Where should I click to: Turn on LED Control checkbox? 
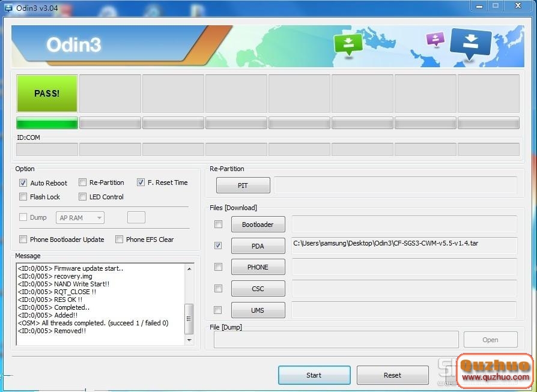tap(82, 197)
